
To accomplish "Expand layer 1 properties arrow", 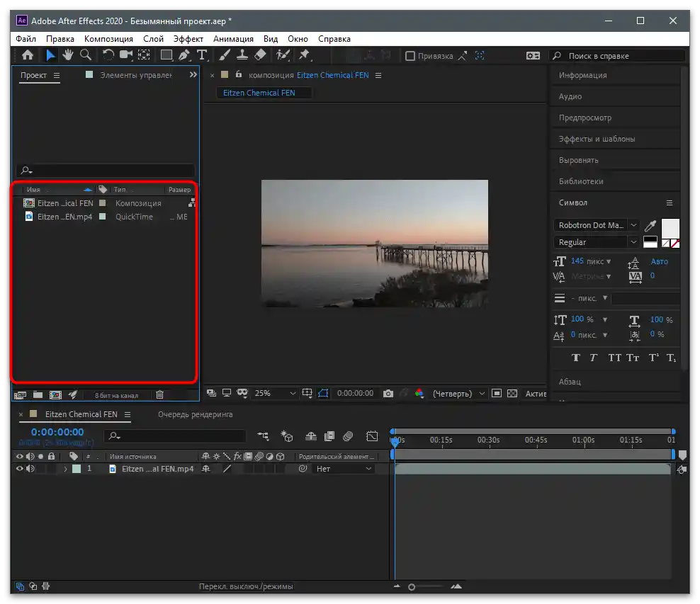I will click(x=66, y=469).
